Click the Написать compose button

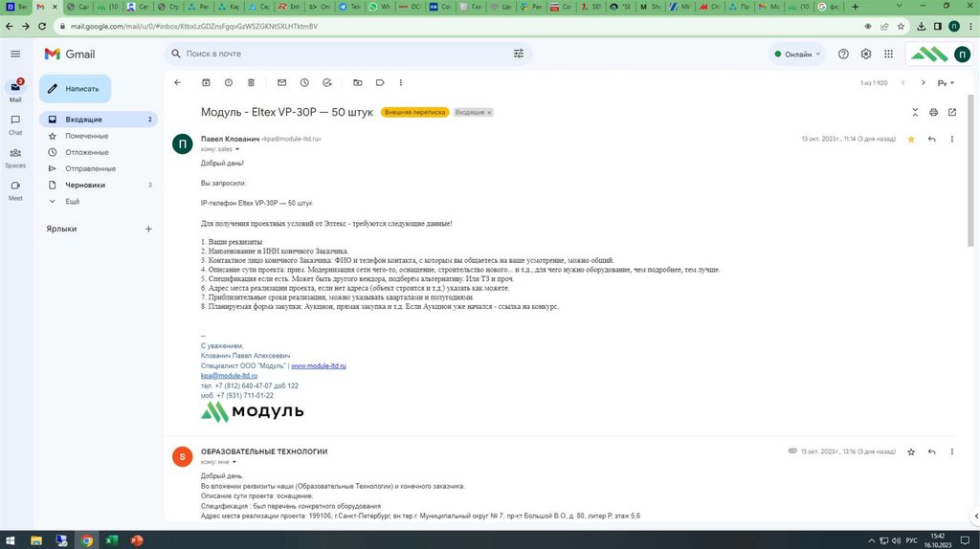pos(75,89)
